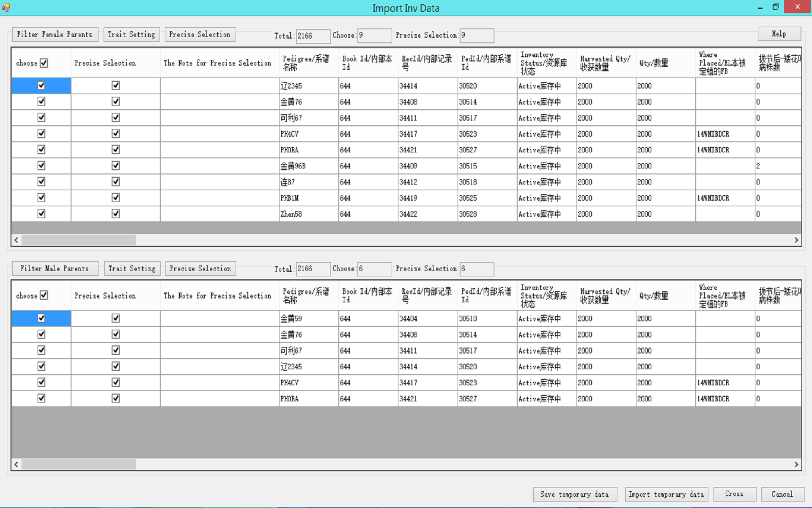812x508 pixels.
Task: Toggle Precise Selection for female row PHB1M
Action: pyautogui.click(x=115, y=198)
